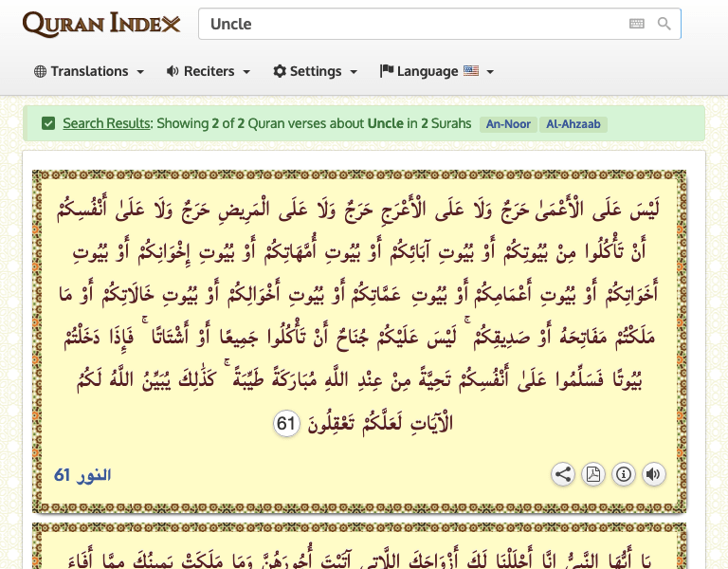Select the Al-Ahzaab surah tag
Viewport: 728px width, 569px height.
tap(573, 124)
